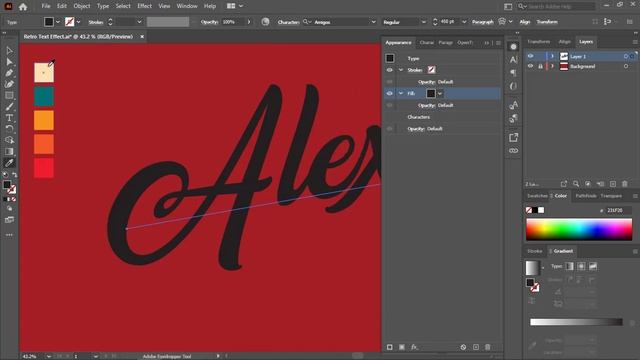
Task: Click Stroke link in control bar
Action: [96, 22]
